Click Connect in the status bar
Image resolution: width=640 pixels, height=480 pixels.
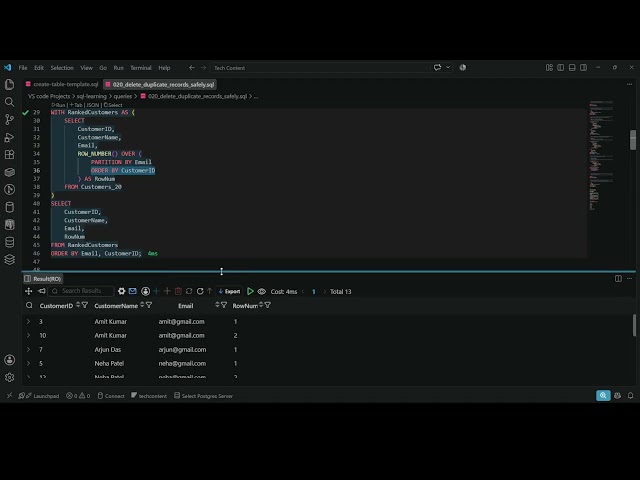pos(111,396)
